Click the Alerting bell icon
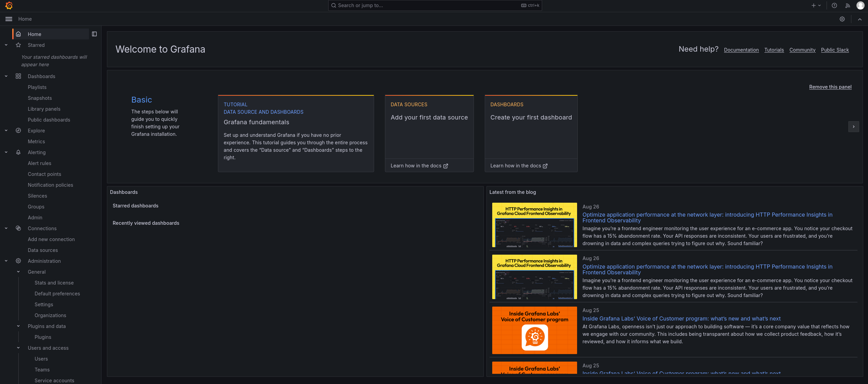The width and height of the screenshot is (868, 384). 18,152
